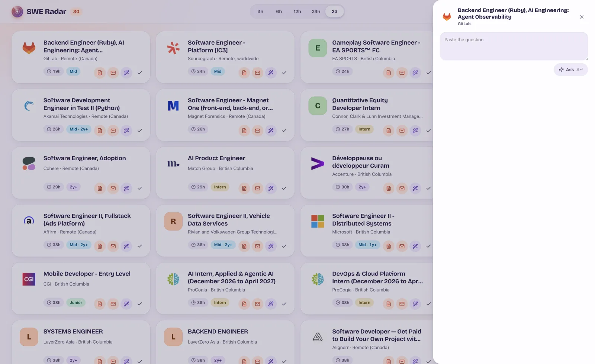Screen dimensions: 595x364
Task: Click the magic wand on GitLab Backend Engineer card
Action: [x=126, y=73]
